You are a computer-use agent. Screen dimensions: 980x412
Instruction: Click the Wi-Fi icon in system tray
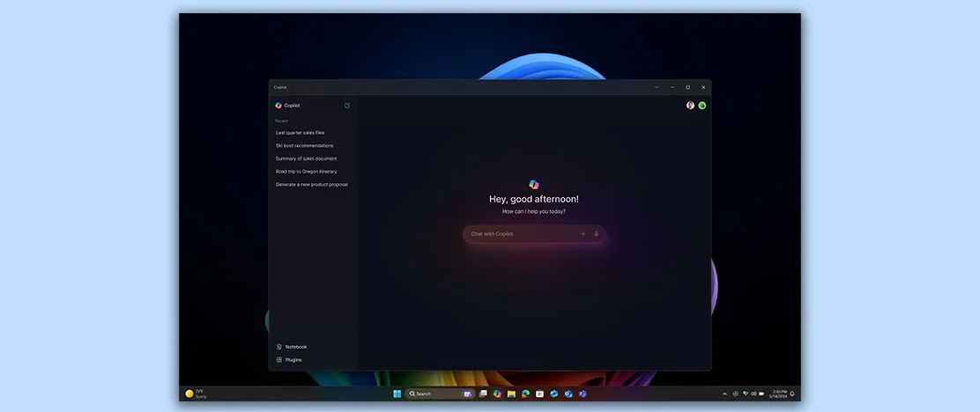(x=745, y=394)
